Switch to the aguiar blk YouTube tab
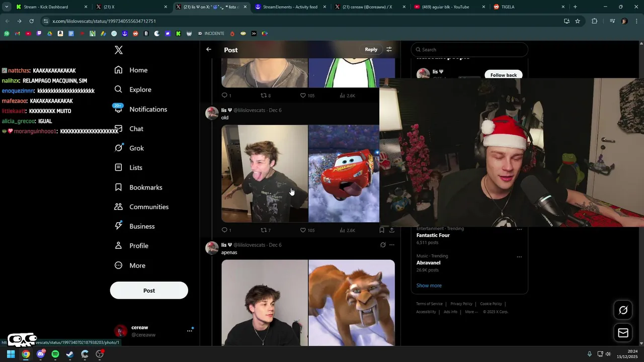The width and height of the screenshot is (644, 362). pos(450,7)
